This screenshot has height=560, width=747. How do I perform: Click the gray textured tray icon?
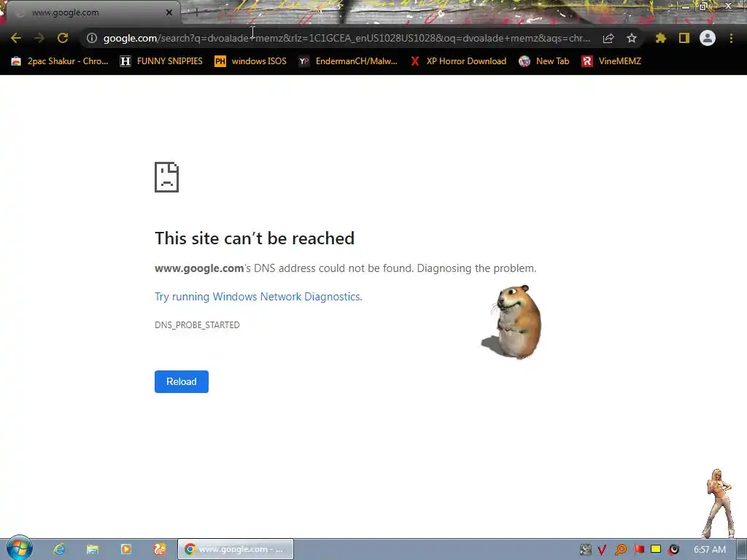(586, 550)
